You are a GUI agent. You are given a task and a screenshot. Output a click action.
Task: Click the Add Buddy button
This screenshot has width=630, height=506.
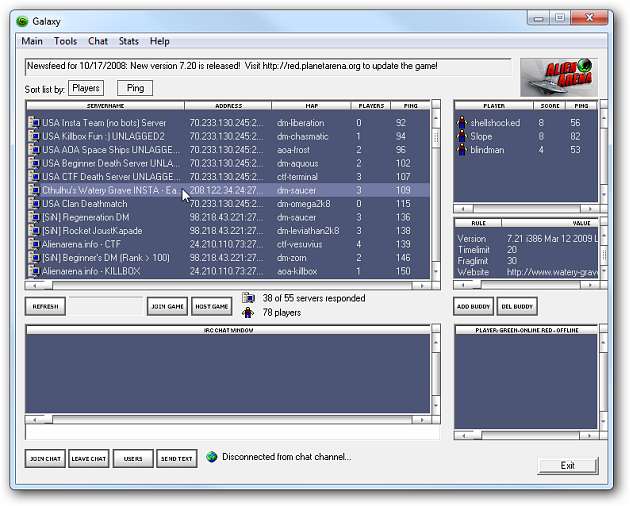point(474,306)
